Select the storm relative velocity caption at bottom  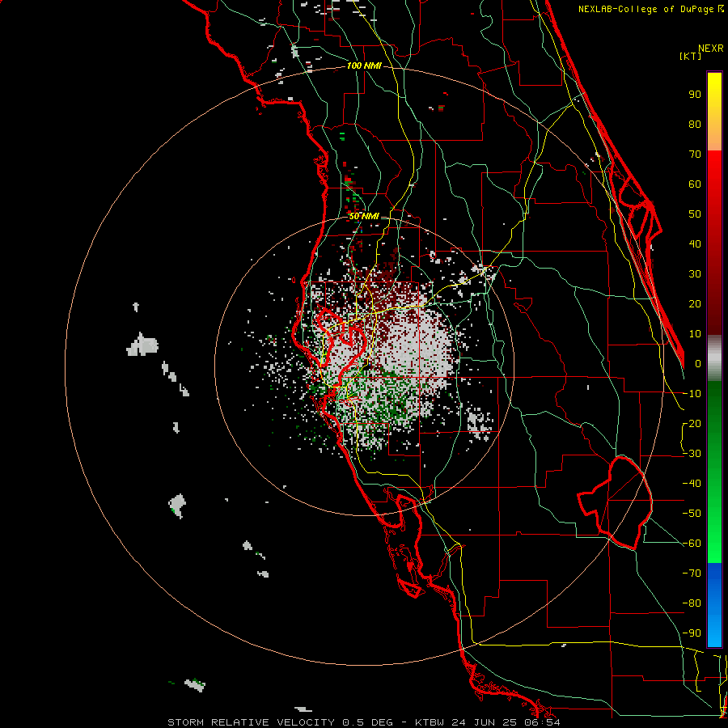363,722
